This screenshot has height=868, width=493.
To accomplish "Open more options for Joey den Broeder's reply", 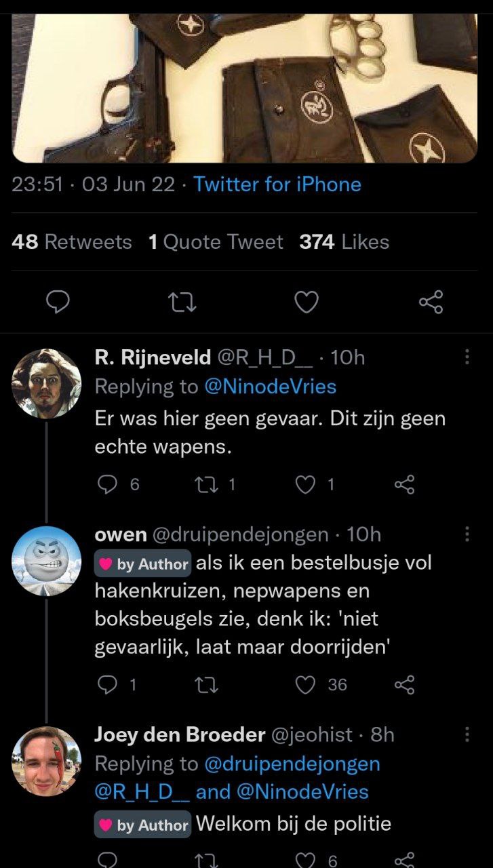I will [x=467, y=734].
